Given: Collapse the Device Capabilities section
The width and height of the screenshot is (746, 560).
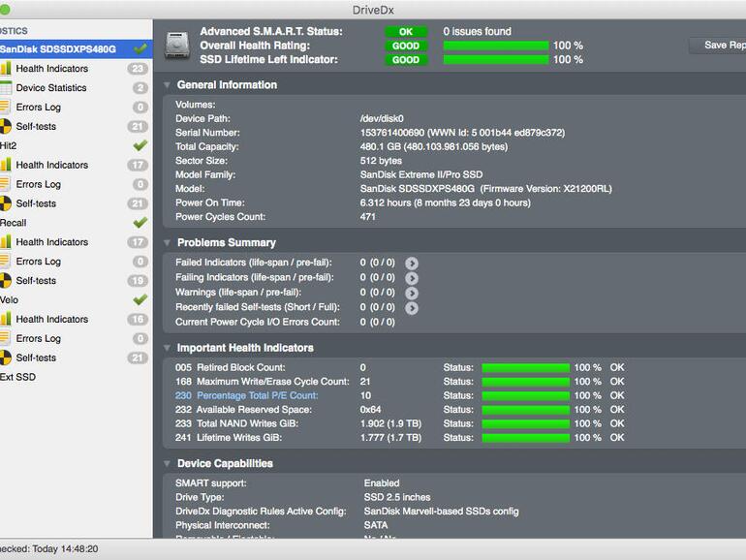Looking at the screenshot, I should [x=167, y=463].
